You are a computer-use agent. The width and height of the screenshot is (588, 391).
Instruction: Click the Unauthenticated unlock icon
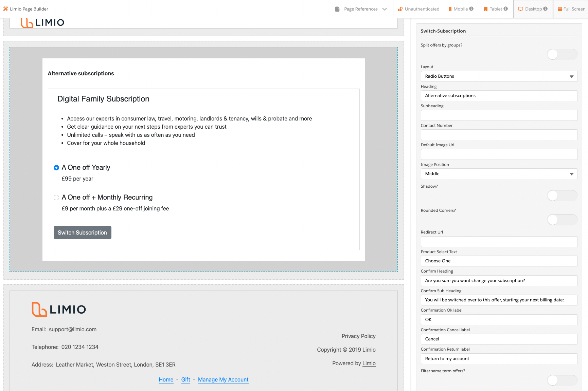coord(400,9)
